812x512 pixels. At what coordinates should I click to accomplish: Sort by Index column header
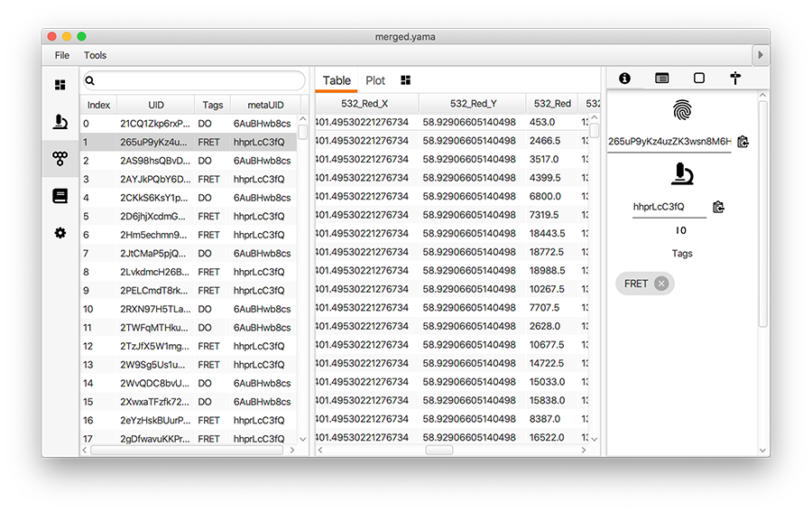(98, 105)
